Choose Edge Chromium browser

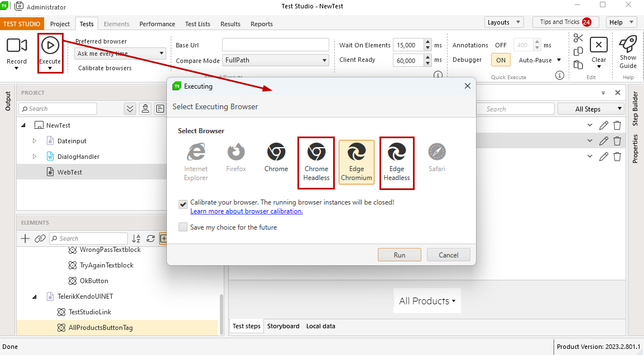pyautogui.click(x=357, y=162)
